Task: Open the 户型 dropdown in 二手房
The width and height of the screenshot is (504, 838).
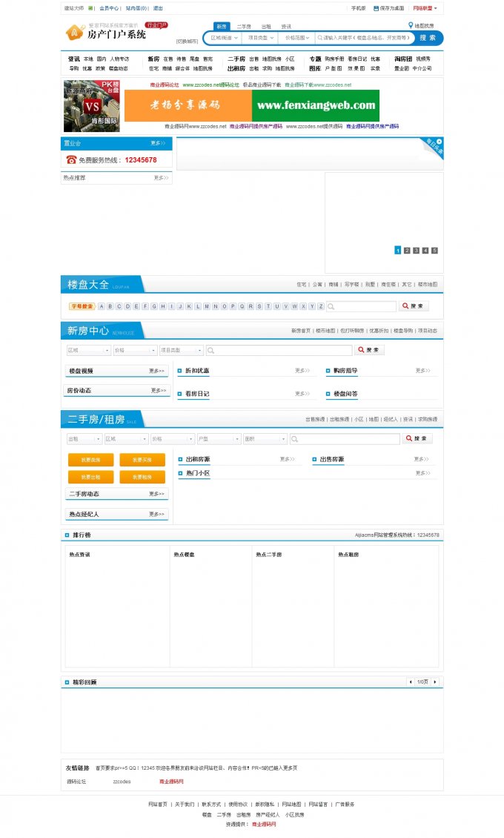Action: (x=219, y=439)
